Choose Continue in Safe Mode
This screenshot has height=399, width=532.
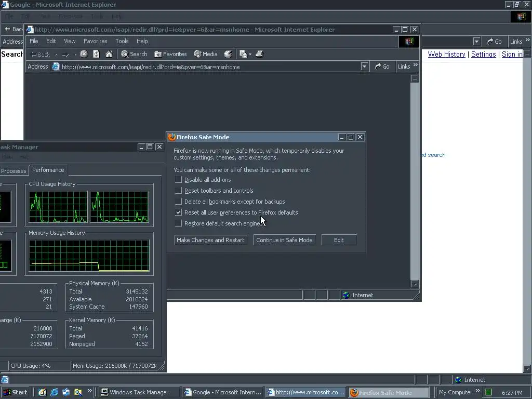(x=284, y=240)
